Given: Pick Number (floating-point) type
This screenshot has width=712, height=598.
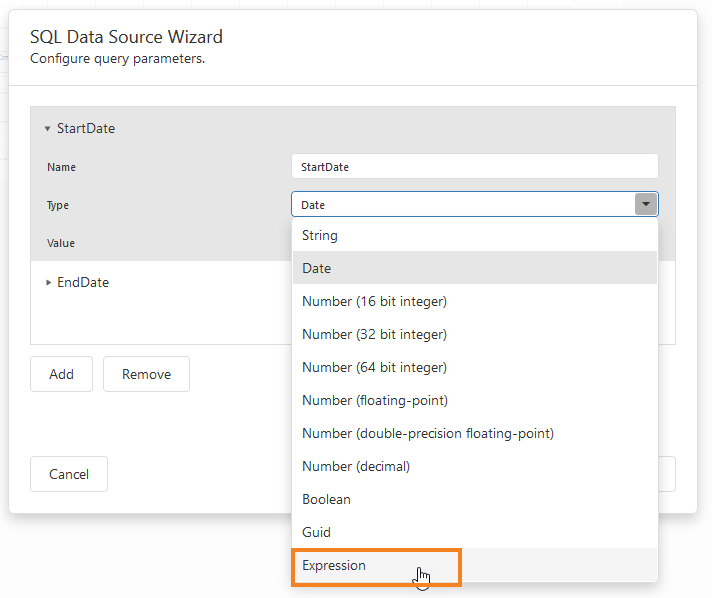Looking at the screenshot, I should click(x=475, y=400).
